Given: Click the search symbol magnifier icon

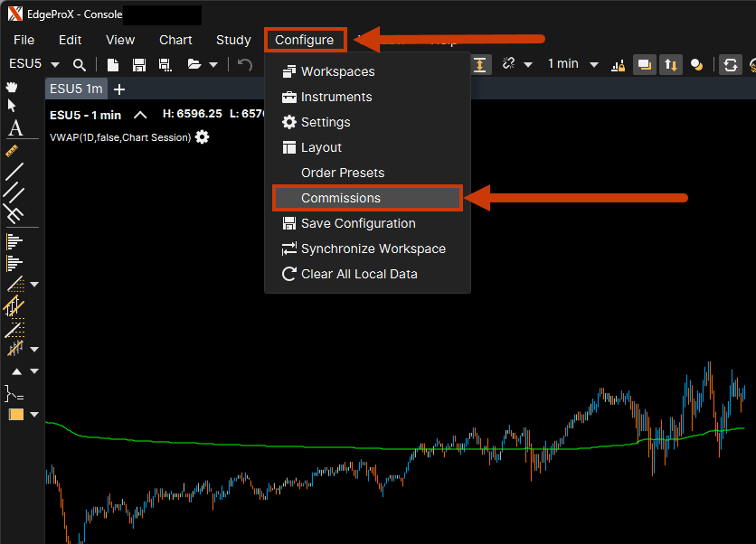Looking at the screenshot, I should 80,64.
